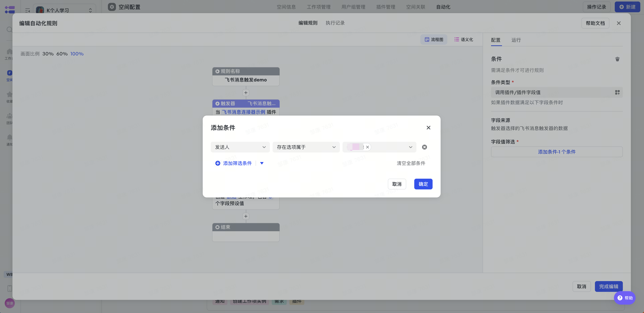Open the 邹康 user avatar

click(10, 303)
